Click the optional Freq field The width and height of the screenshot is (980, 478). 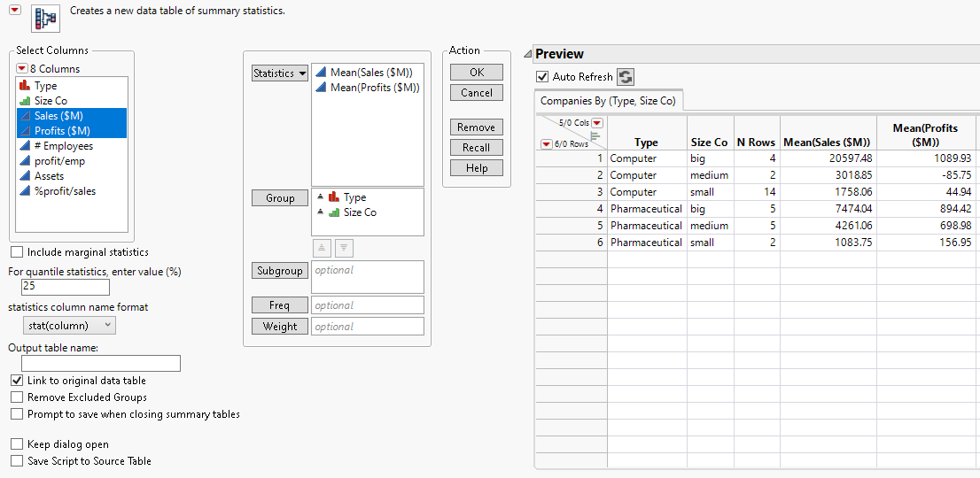point(368,305)
